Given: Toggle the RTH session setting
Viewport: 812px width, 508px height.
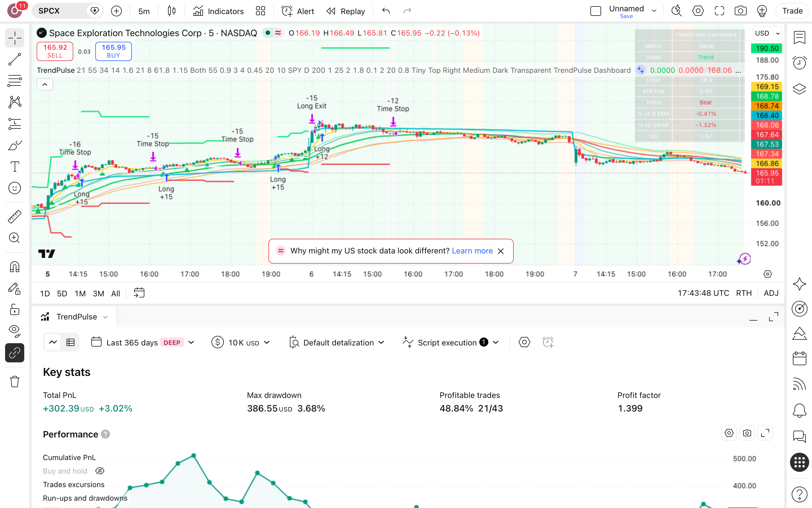Looking at the screenshot, I should point(743,293).
